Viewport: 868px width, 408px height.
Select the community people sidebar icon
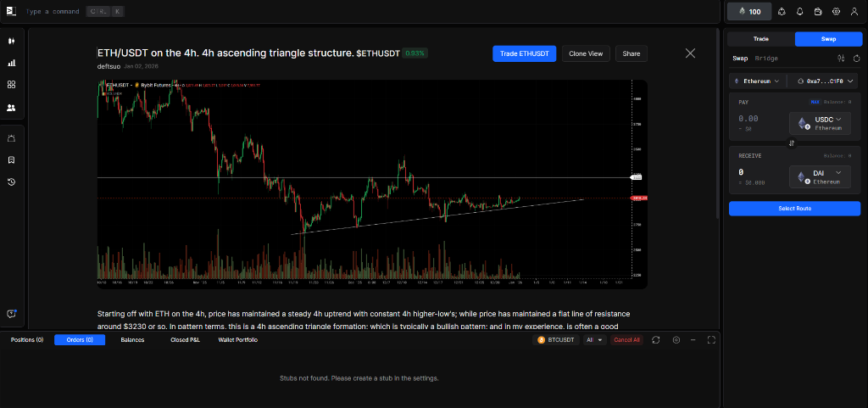[x=11, y=108]
